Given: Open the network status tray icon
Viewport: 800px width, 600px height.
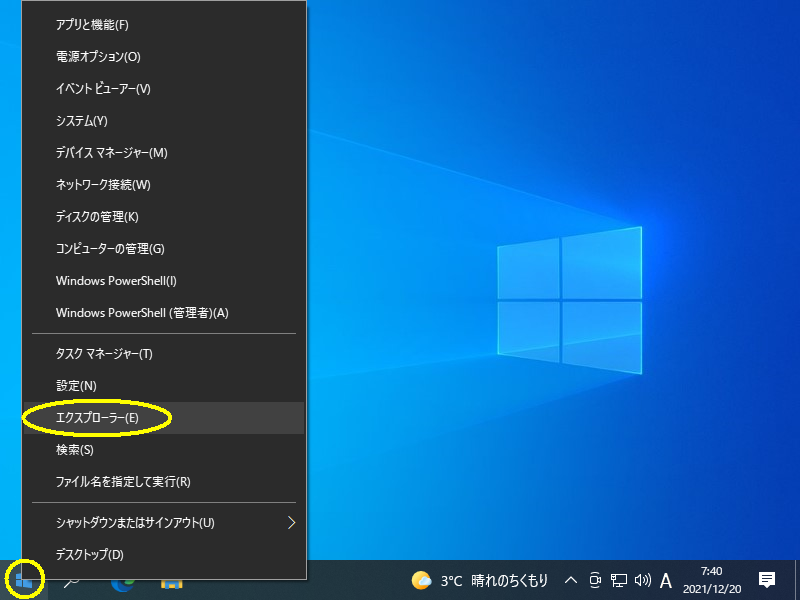Looking at the screenshot, I should 619,580.
